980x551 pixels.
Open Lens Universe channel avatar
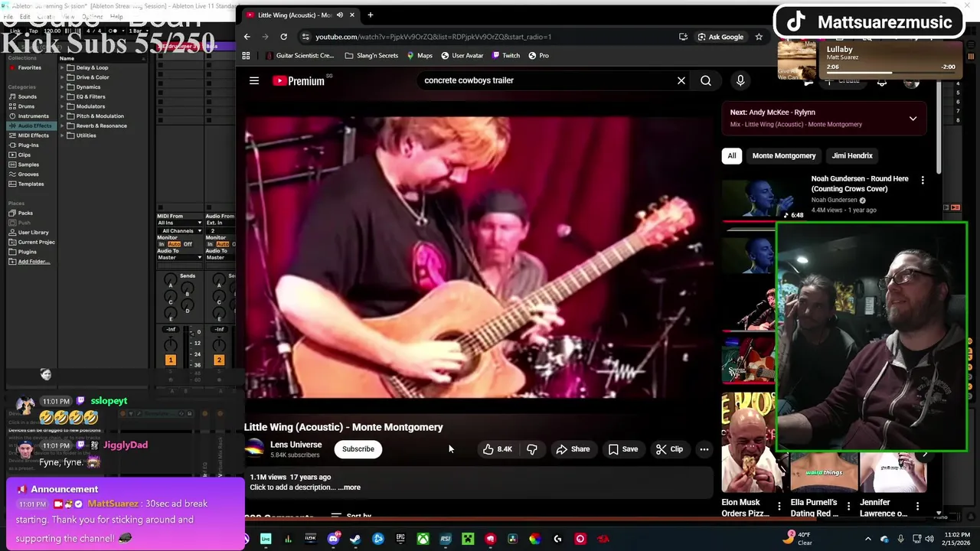[254, 449]
